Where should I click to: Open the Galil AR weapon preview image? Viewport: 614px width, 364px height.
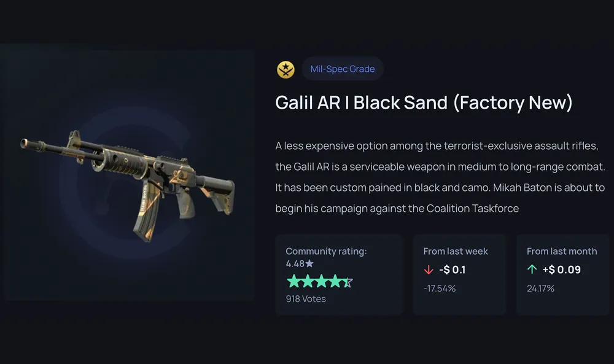tap(128, 185)
